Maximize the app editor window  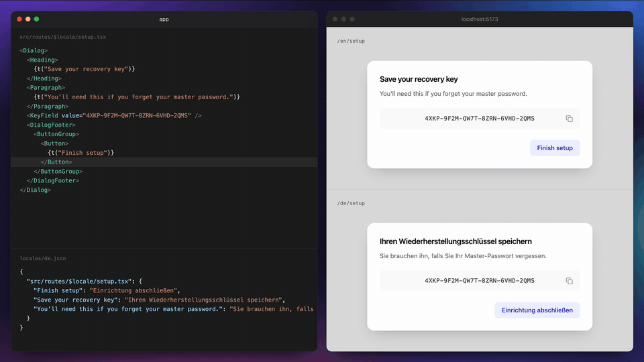coord(36,19)
